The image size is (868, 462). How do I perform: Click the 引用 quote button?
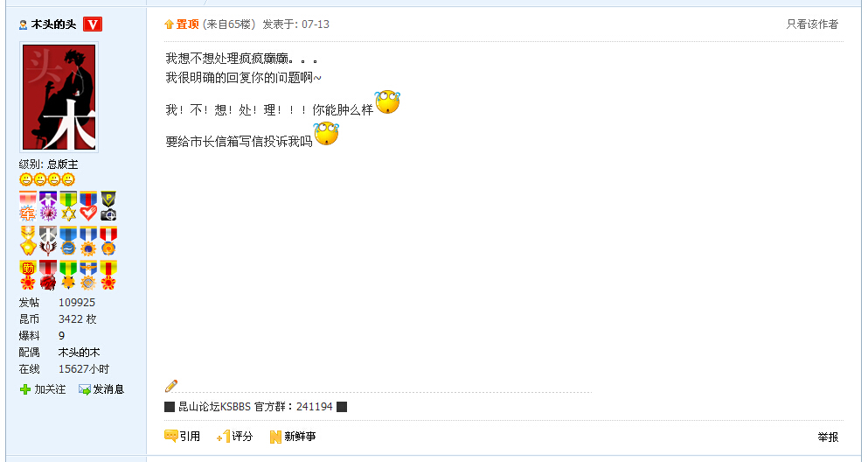point(182,437)
